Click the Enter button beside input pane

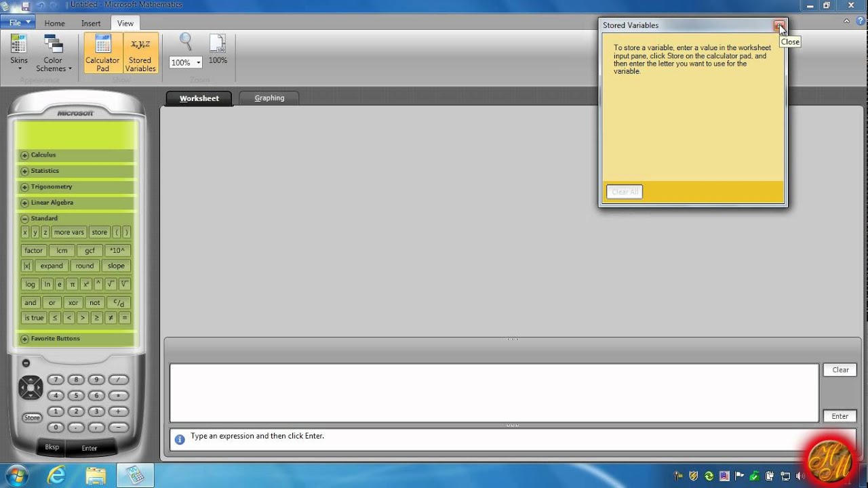(840, 416)
